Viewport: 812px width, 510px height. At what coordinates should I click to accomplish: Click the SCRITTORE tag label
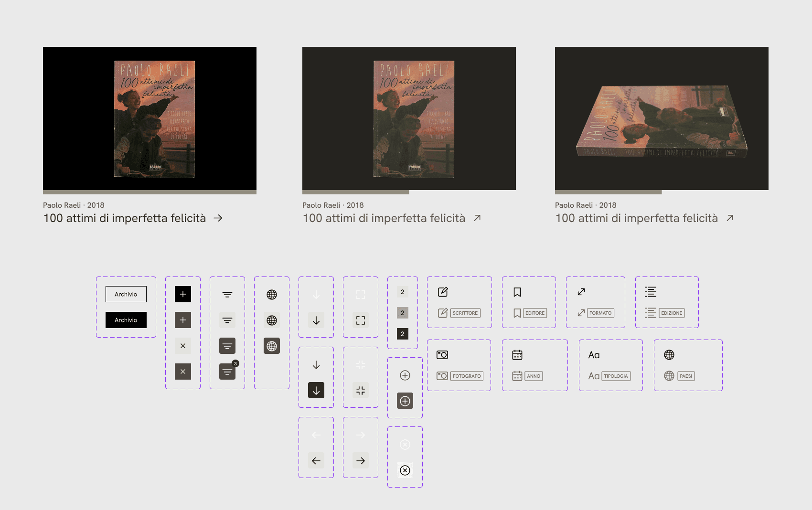point(465,313)
